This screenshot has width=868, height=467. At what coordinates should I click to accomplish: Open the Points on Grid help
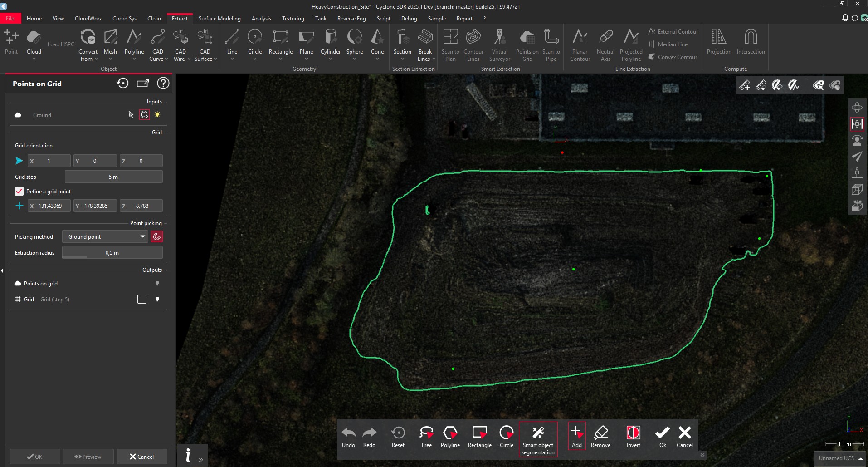tap(163, 83)
